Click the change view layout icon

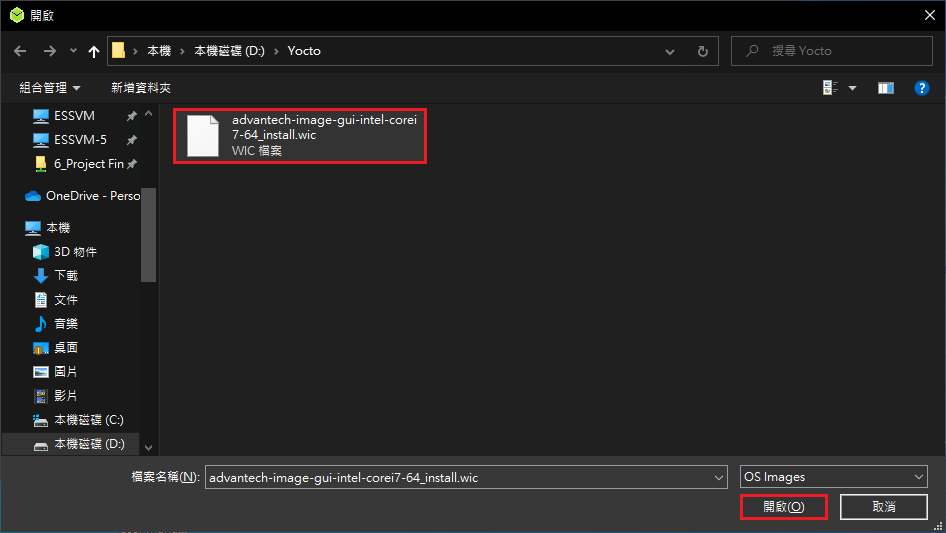click(830, 88)
